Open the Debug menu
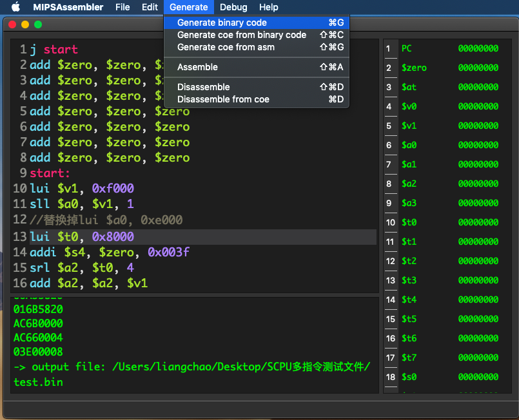The height and width of the screenshot is (420, 519). point(233,7)
